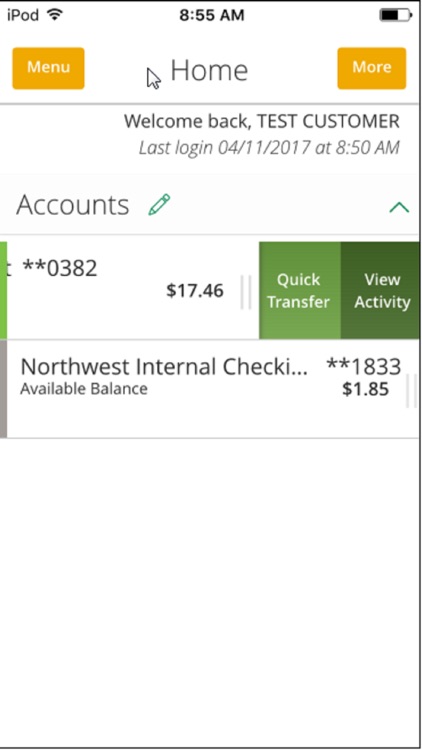Tap View Activity for account **0382
422x750 pixels.
(x=381, y=290)
